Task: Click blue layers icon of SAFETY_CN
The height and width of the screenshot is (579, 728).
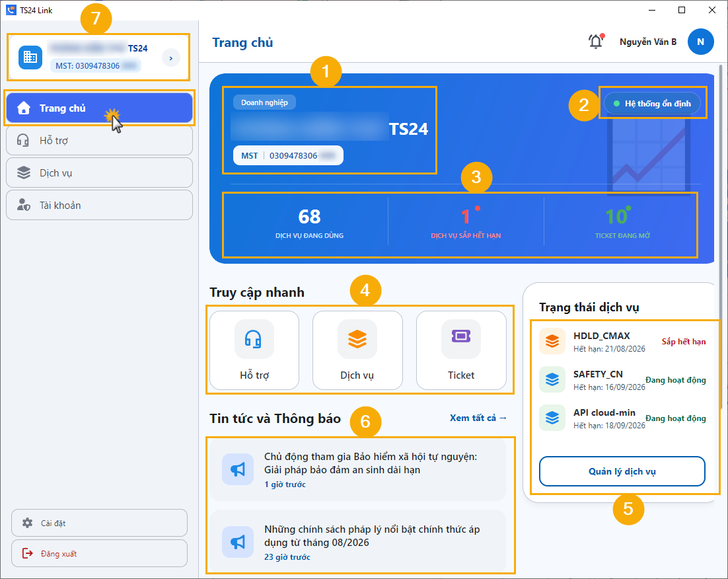Action: click(552, 379)
